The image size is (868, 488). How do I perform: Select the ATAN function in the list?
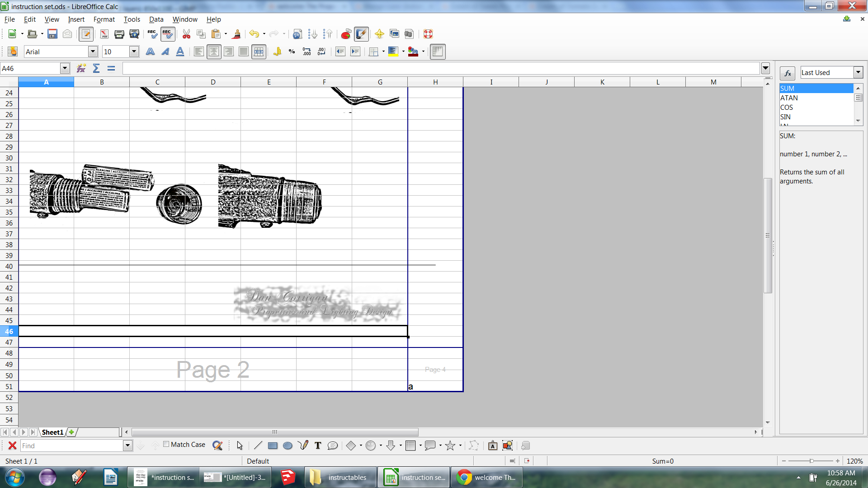789,98
